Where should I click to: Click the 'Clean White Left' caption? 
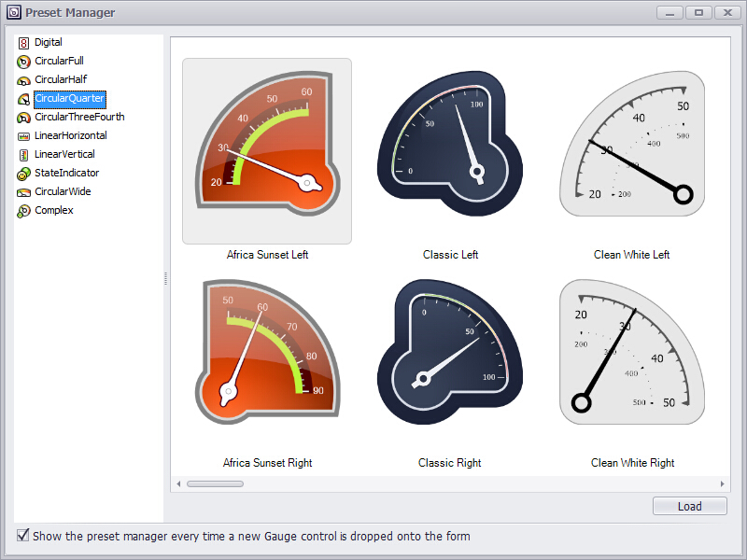pyautogui.click(x=632, y=255)
